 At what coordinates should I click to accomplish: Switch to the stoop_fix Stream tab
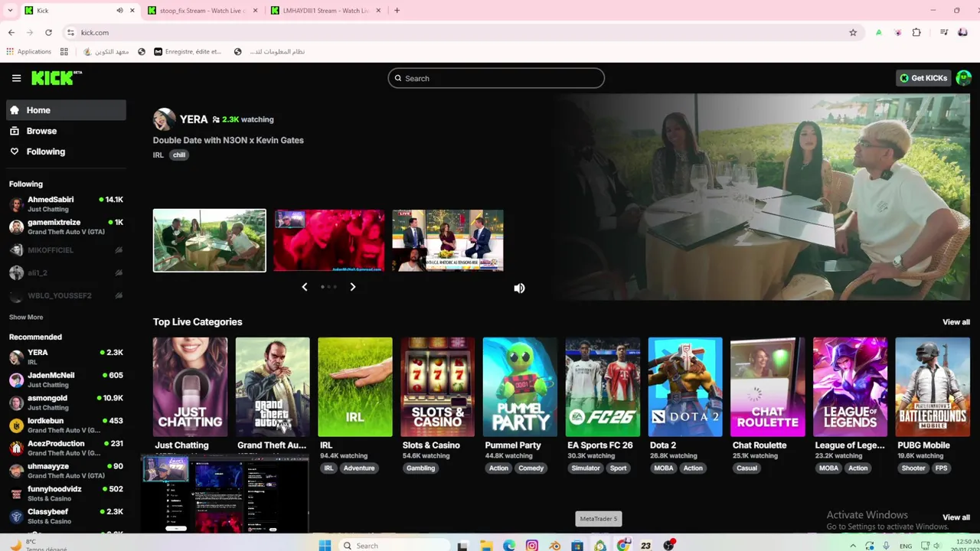click(x=201, y=11)
